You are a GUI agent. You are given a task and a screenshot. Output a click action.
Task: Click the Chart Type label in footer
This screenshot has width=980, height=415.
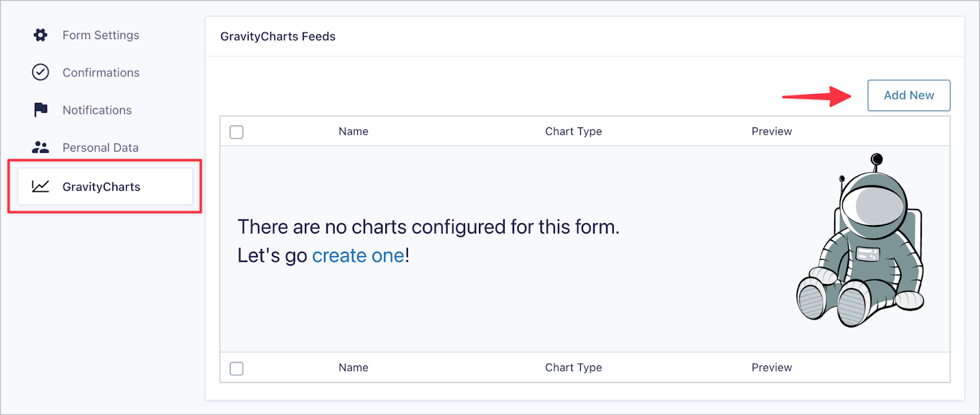coord(573,368)
